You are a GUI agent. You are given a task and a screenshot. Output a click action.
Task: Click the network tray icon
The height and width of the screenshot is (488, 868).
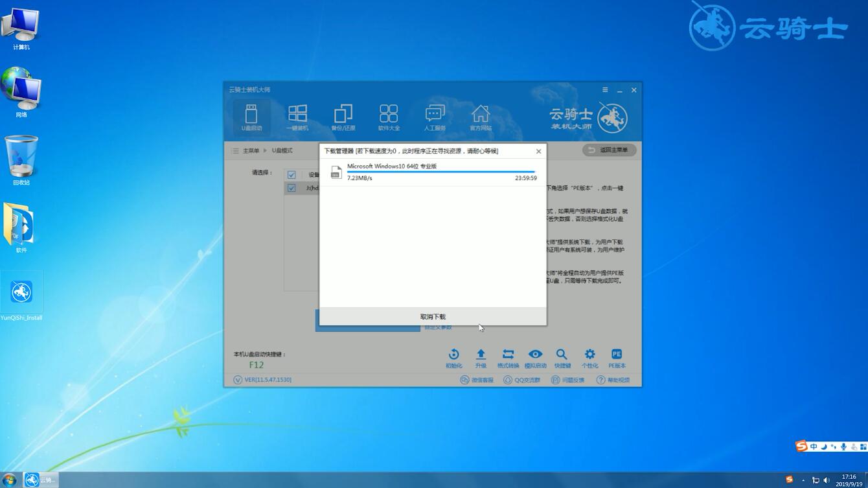(x=816, y=480)
